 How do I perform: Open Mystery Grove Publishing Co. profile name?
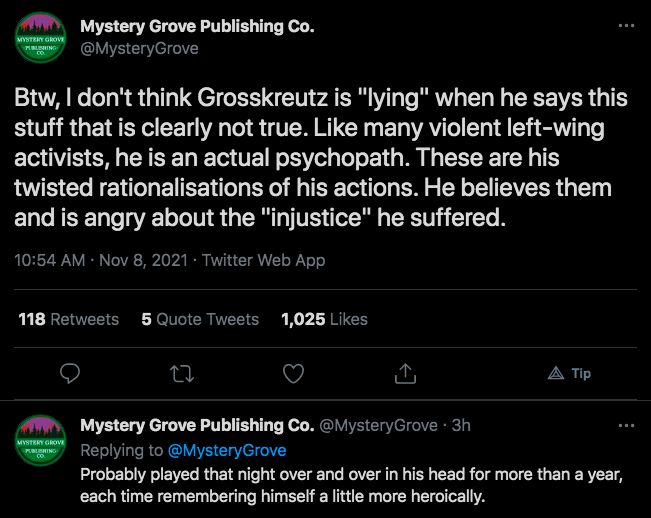point(197,27)
